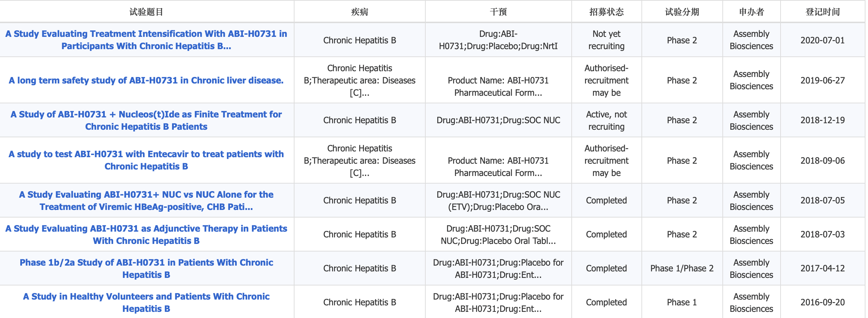Click the 申办者 column header
This screenshot has height=318, width=868.
[752, 12]
